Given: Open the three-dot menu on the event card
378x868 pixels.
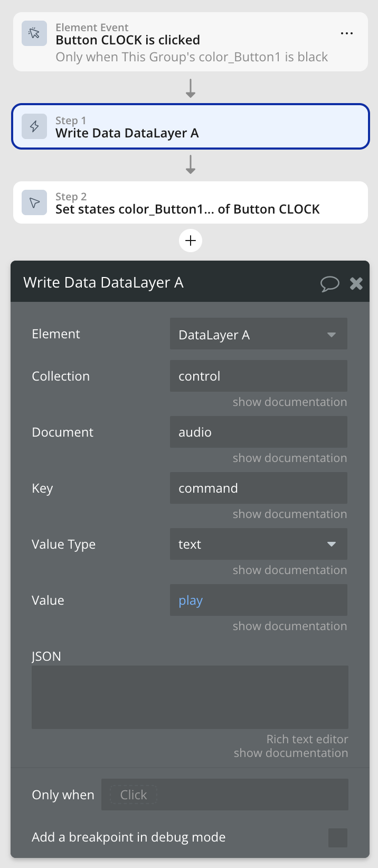Looking at the screenshot, I should coord(347,33).
